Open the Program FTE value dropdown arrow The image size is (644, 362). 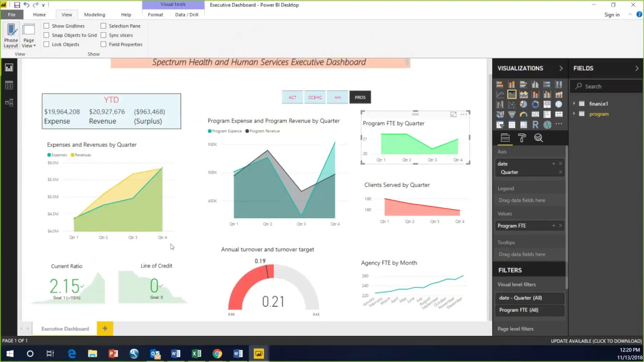pos(553,226)
